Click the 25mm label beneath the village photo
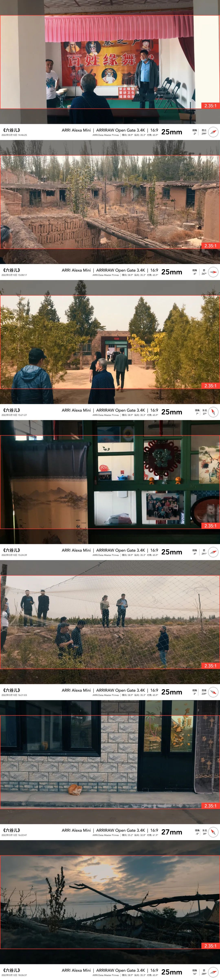This screenshot has height=980, width=220. [172, 272]
